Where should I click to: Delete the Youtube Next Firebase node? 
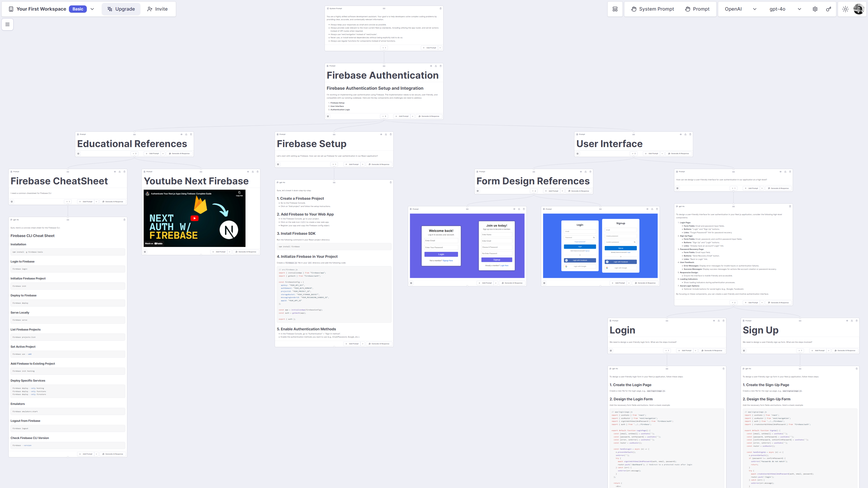pos(258,172)
